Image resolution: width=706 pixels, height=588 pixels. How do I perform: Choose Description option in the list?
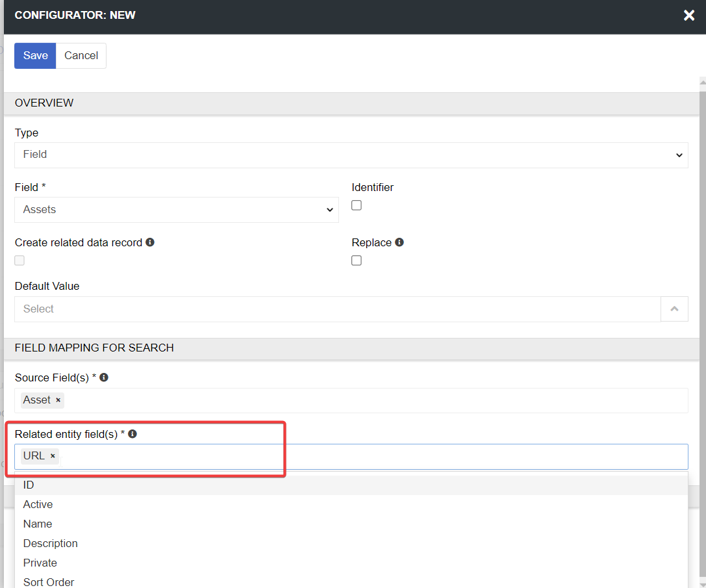(50, 543)
